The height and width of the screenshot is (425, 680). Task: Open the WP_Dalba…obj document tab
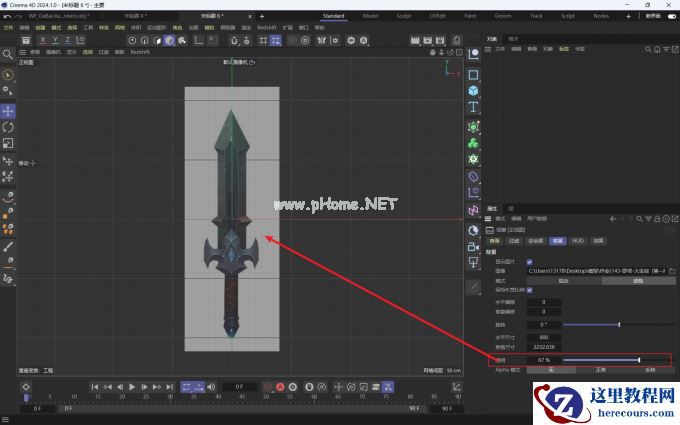tap(59, 16)
